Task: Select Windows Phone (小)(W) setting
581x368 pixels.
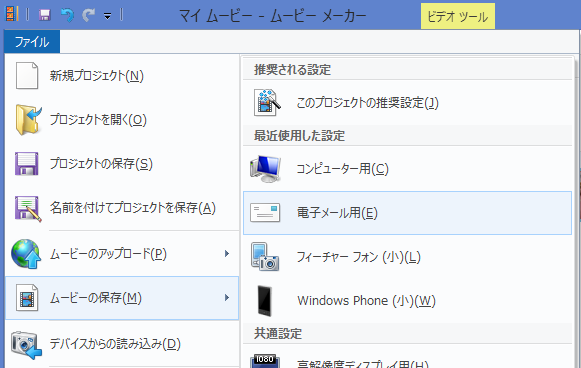Action: 407,301
